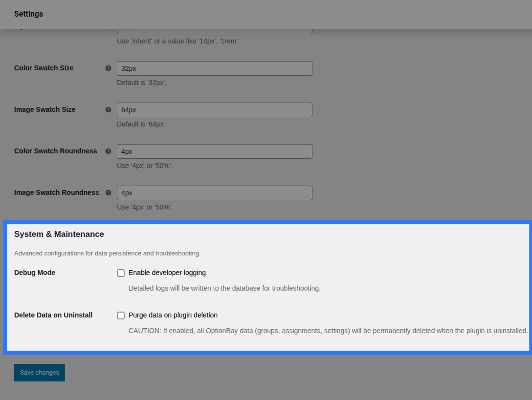Click the Delete Data on Uninstall label
This screenshot has height=400, width=532.
tap(53, 315)
